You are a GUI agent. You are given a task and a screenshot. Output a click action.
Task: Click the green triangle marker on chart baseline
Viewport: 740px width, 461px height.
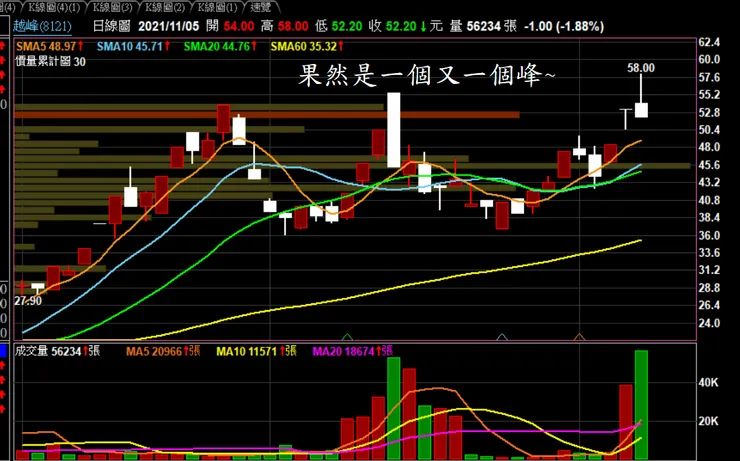(347, 336)
